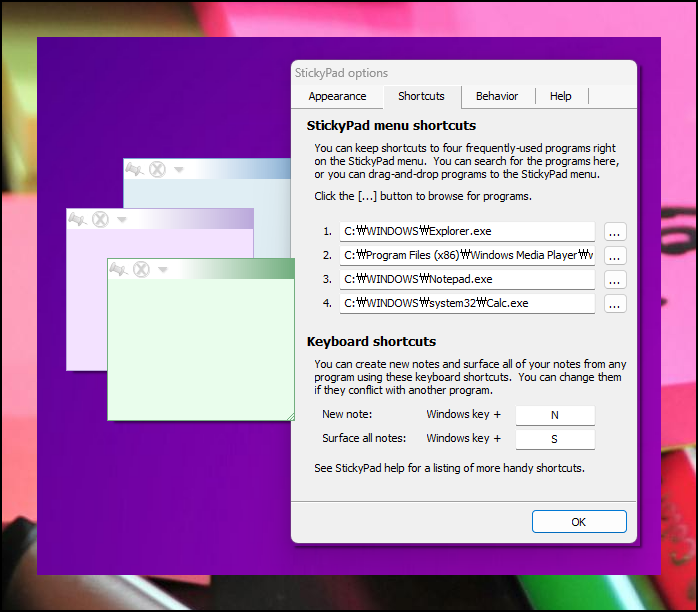Screen dimensions: 698x612
Task: Edit the Explorer.exe shortcut path field
Action: [x=467, y=231]
